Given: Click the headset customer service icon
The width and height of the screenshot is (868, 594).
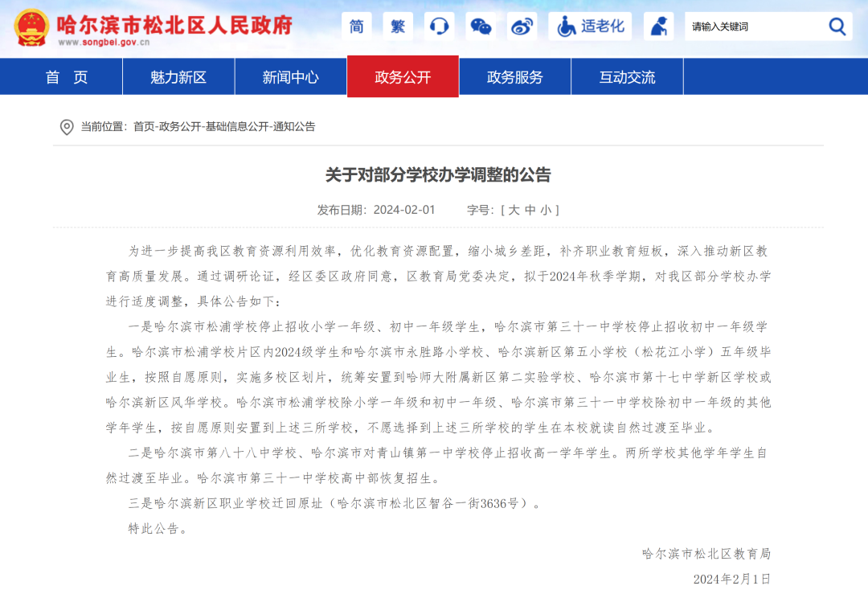Looking at the screenshot, I should tap(439, 27).
